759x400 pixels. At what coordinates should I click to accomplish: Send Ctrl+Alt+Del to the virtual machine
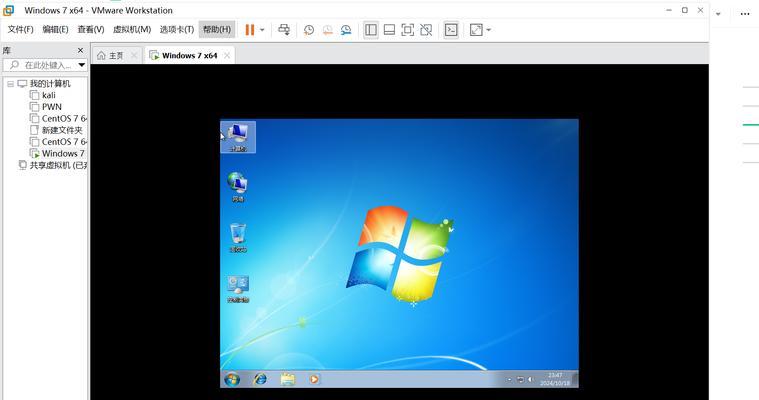tap(284, 30)
